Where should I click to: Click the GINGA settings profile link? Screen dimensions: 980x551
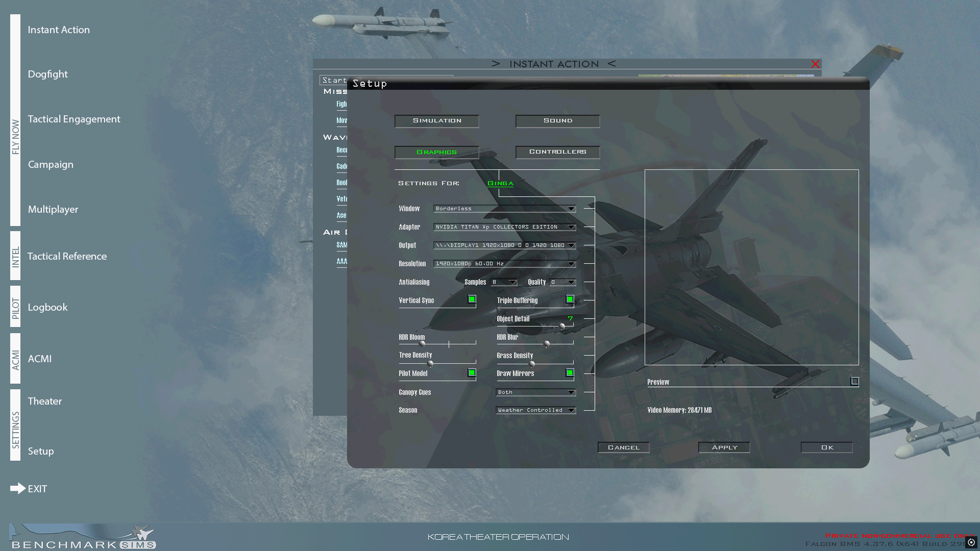pos(500,183)
